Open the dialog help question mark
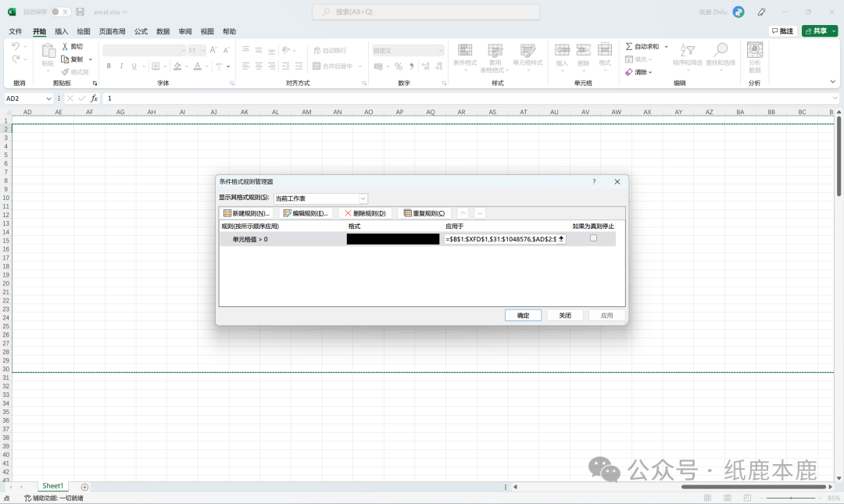 [594, 181]
